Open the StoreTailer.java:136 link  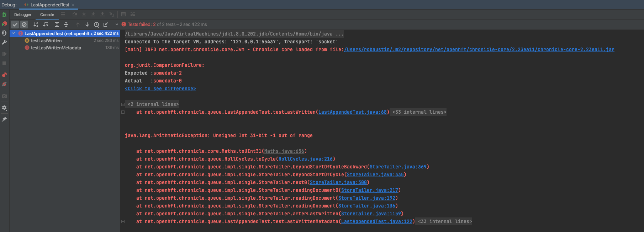click(x=367, y=206)
